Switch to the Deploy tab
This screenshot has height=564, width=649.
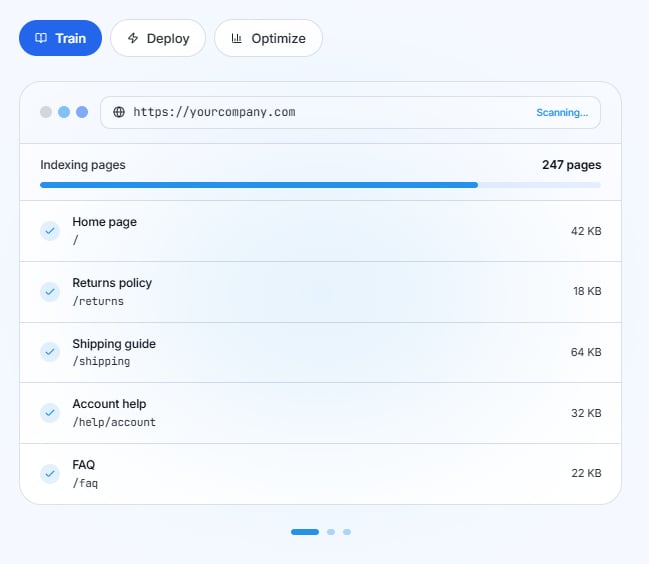click(158, 38)
